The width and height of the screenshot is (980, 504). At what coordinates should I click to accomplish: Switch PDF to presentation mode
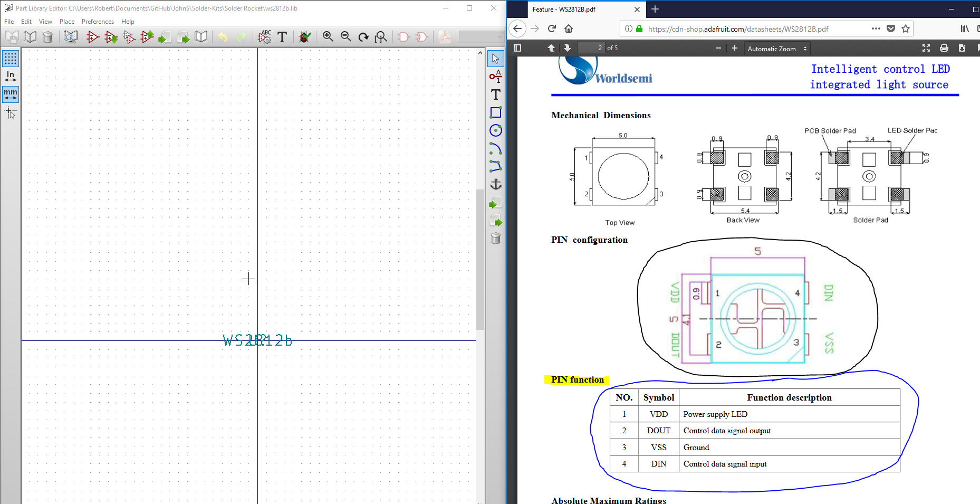pyautogui.click(x=926, y=48)
